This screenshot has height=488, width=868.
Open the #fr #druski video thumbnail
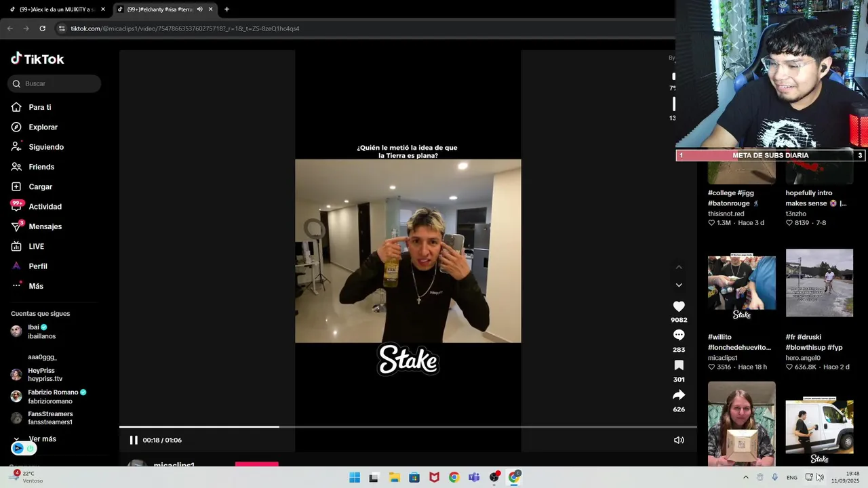819,283
